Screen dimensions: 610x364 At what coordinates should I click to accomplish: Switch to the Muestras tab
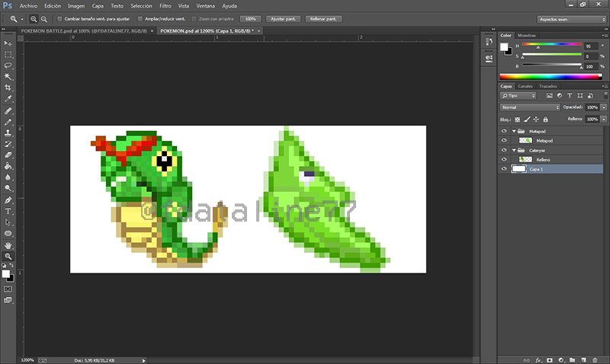[527, 35]
